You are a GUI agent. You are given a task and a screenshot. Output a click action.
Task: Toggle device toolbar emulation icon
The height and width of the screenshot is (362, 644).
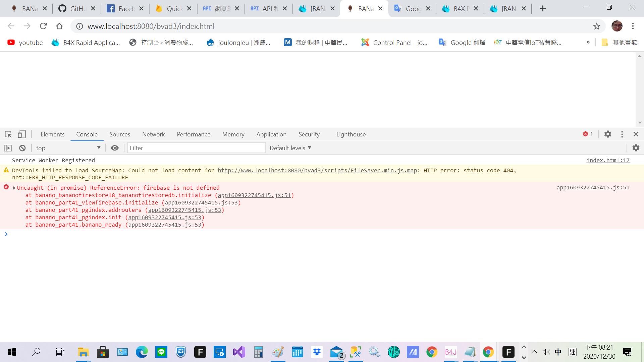click(22, 134)
